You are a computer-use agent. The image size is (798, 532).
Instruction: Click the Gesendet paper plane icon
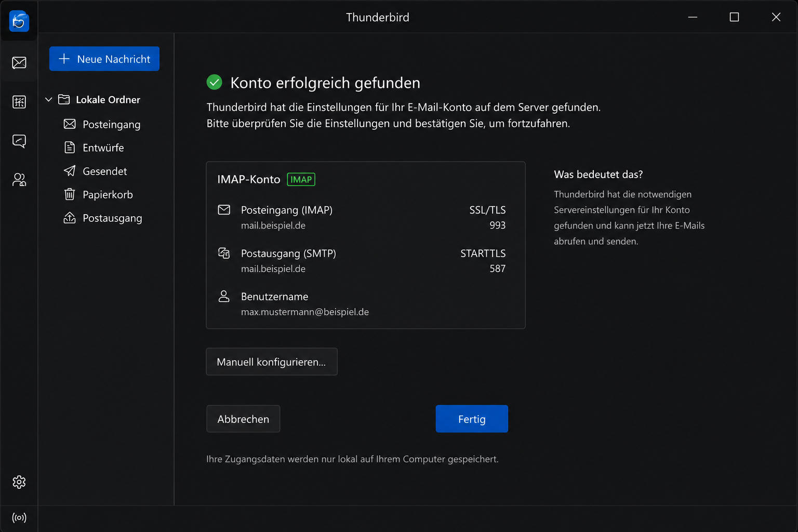pos(70,171)
